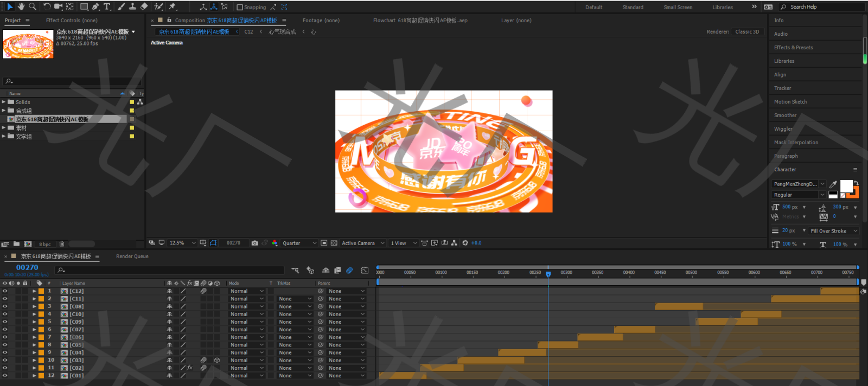The image size is (868, 386).
Task: Open the Quarter resolution dropdown
Action: [x=299, y=243]
